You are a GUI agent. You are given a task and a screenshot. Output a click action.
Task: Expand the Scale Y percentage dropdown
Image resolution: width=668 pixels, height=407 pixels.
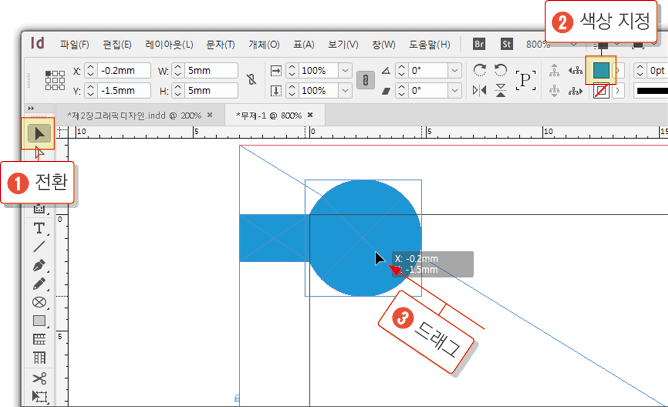(x=346, y=90)
